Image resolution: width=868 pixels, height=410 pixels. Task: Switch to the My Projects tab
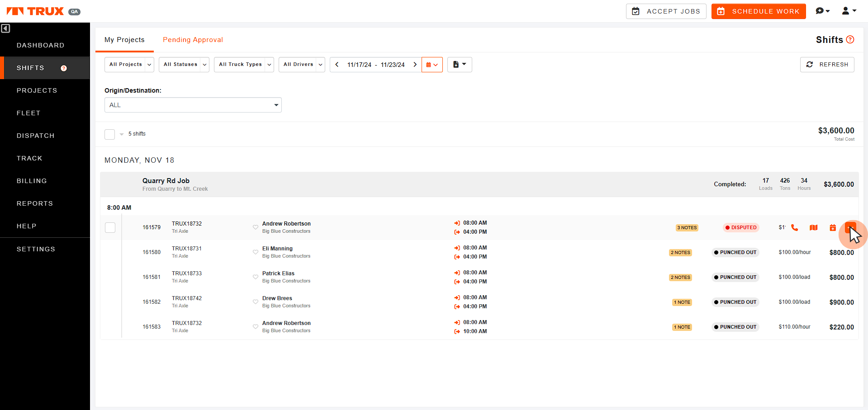pos(124,40)
